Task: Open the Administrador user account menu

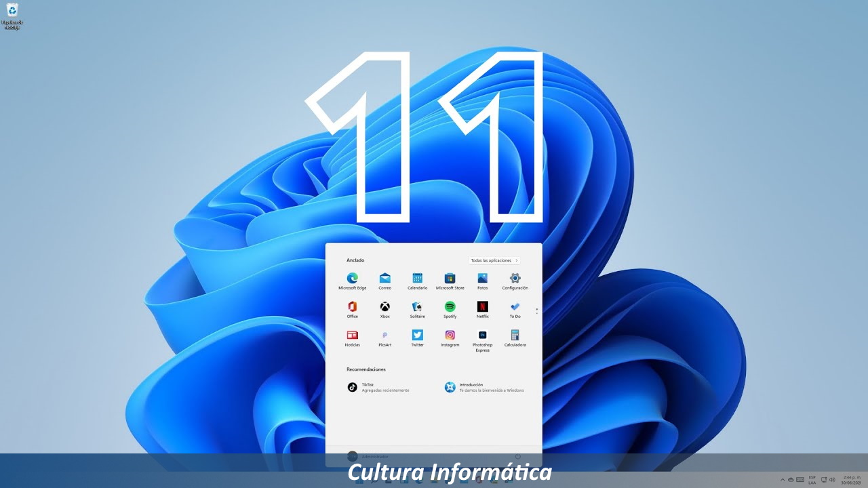Action: (x=367, y=457)
